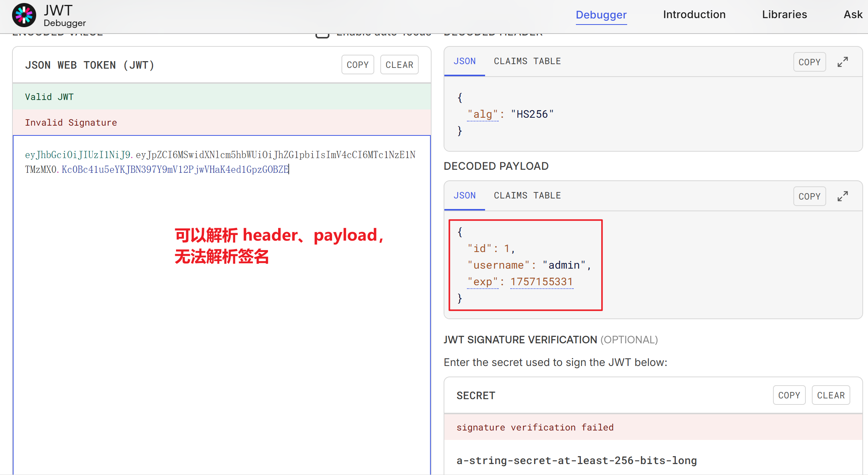Click the SECRET panel label

coord(476,396)
